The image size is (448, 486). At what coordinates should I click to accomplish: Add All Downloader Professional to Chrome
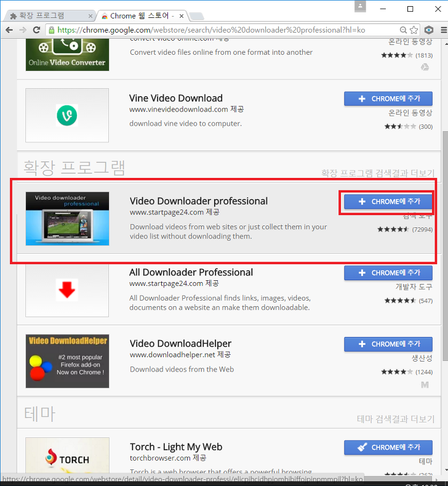(x=388, y=273)
